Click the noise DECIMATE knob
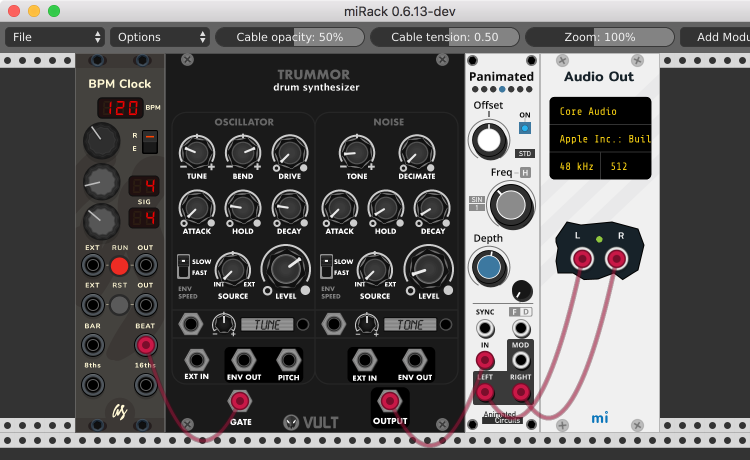Screen dimensions: 750x460 coord(417,153)
